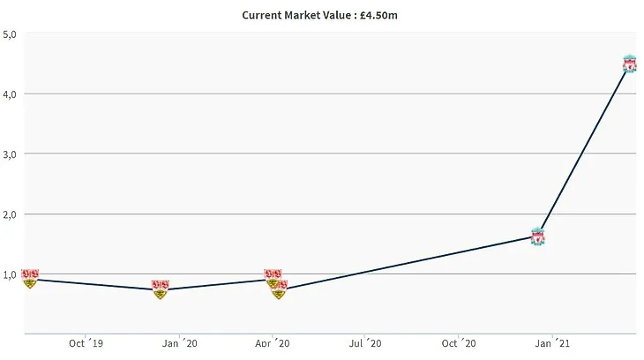
Task: Click the lower Stuttgart crest near Apr '20
Action: [x=279, y=289]
